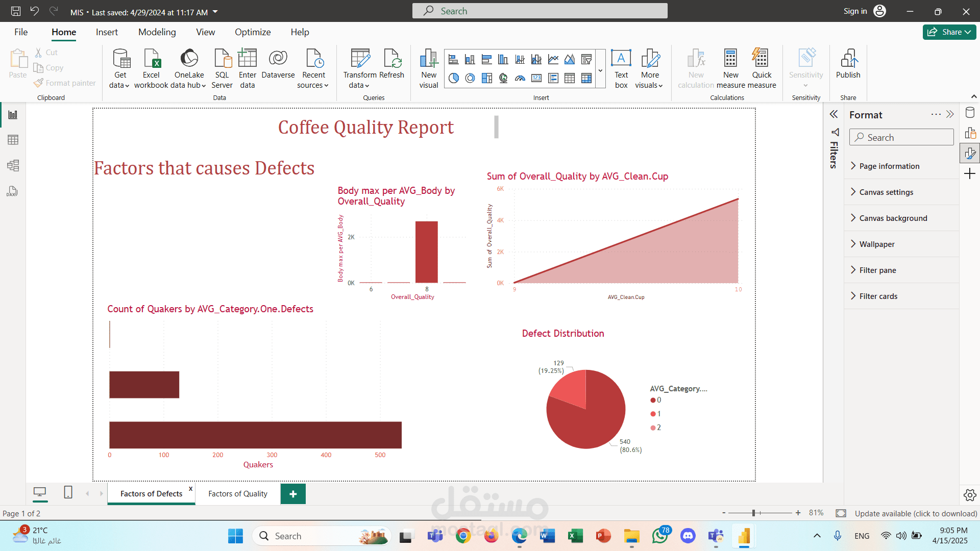The height and width of the screenshot is (551, 980).
Task: Click Sign in
Action: [x=865, y=11]
